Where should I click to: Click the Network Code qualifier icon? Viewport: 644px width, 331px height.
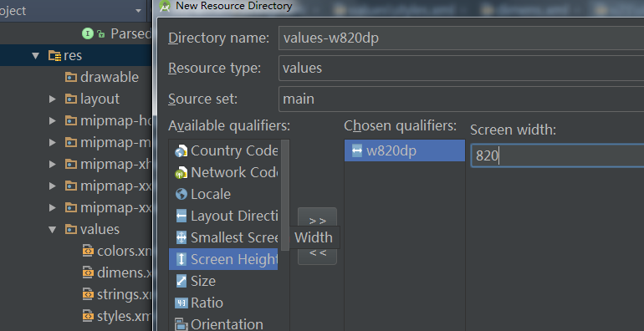[x=181, y=173]
